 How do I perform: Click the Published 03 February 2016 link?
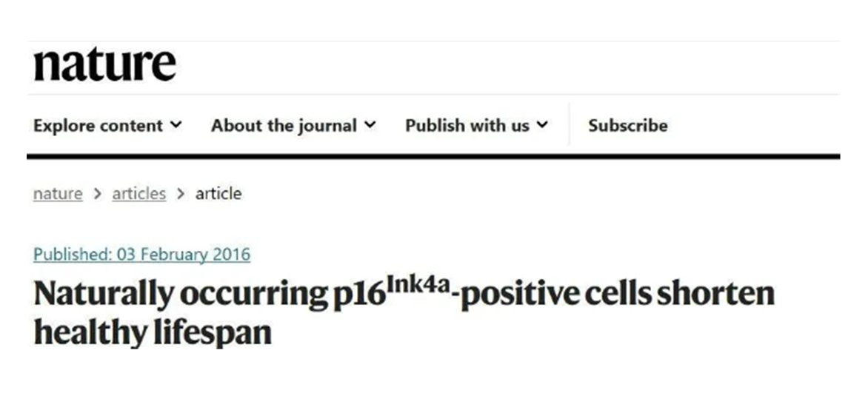pyautogui.click(x=141, y=255)
